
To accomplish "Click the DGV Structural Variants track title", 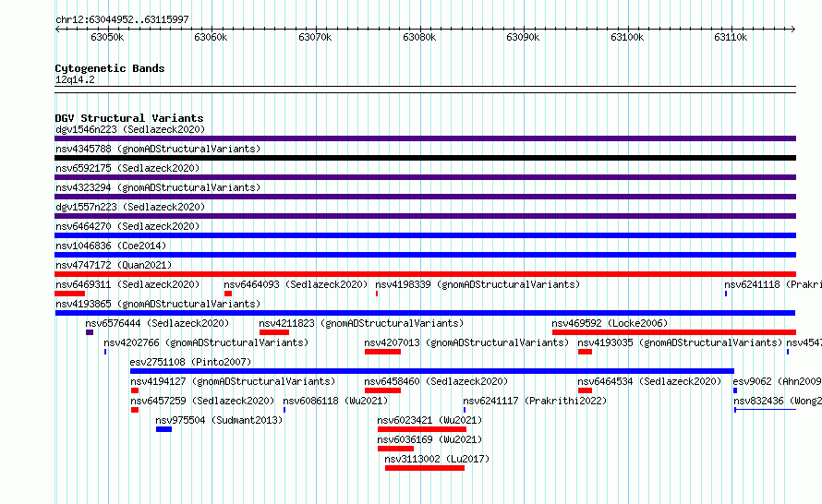I will [129, 118].
